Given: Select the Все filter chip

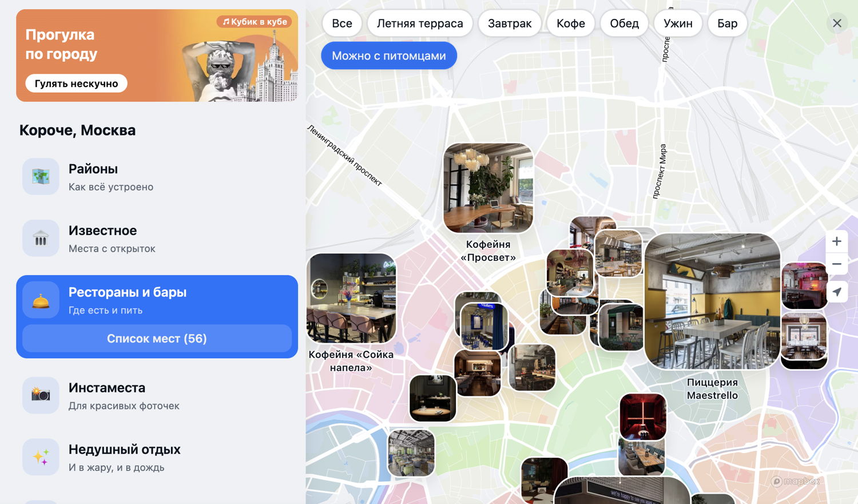Looking at the screenshot, I should [x=342, y=23].
